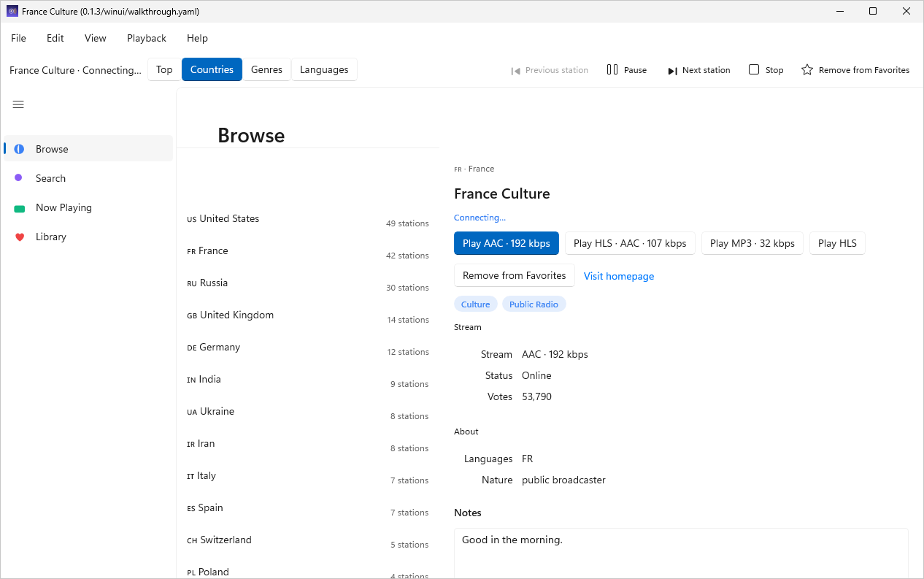This screenshot has height=579, width=924.
Task: Select United States in country list
Action: (x=308, y=218)
